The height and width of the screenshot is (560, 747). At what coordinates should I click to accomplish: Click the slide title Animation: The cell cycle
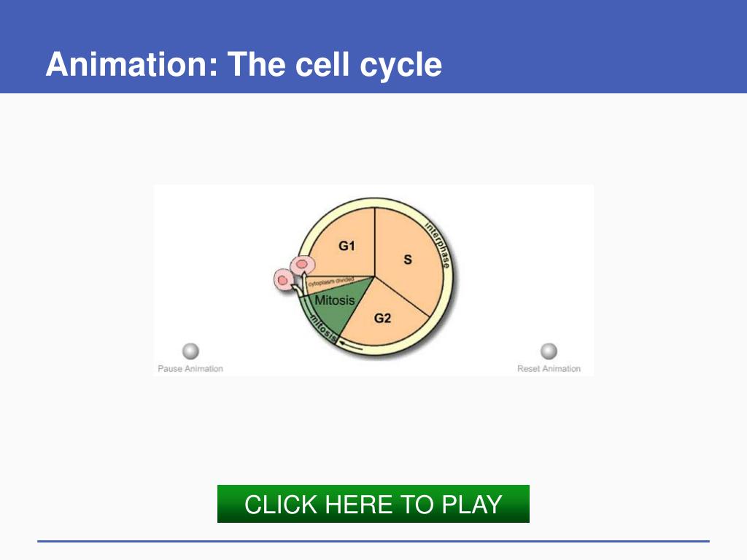(244, 64)
